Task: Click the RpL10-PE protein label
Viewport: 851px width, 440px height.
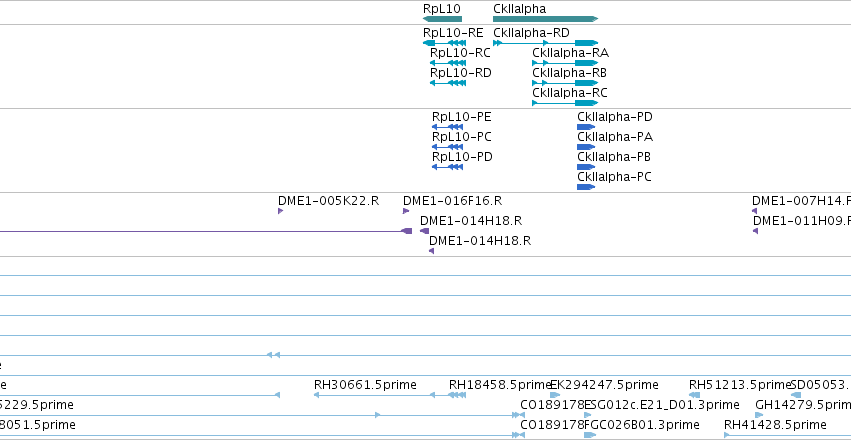Action: pyautogui.click(x=461, y=117)
